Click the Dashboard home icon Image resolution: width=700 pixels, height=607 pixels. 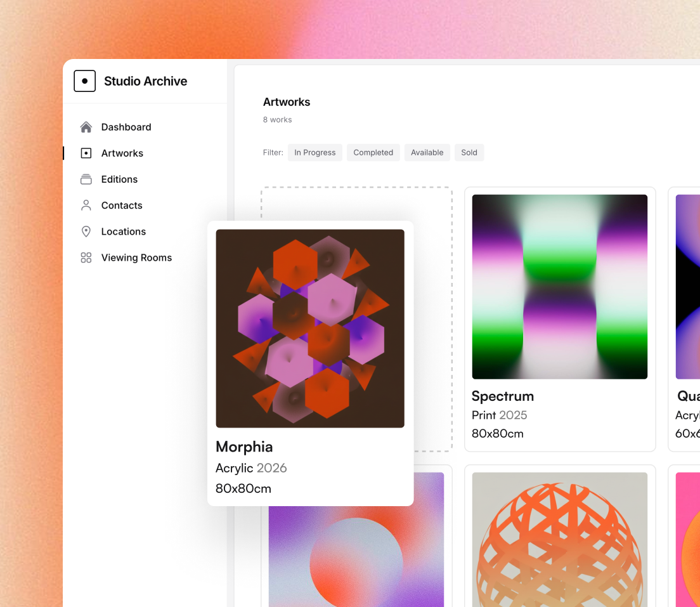(x=86, y=127)
